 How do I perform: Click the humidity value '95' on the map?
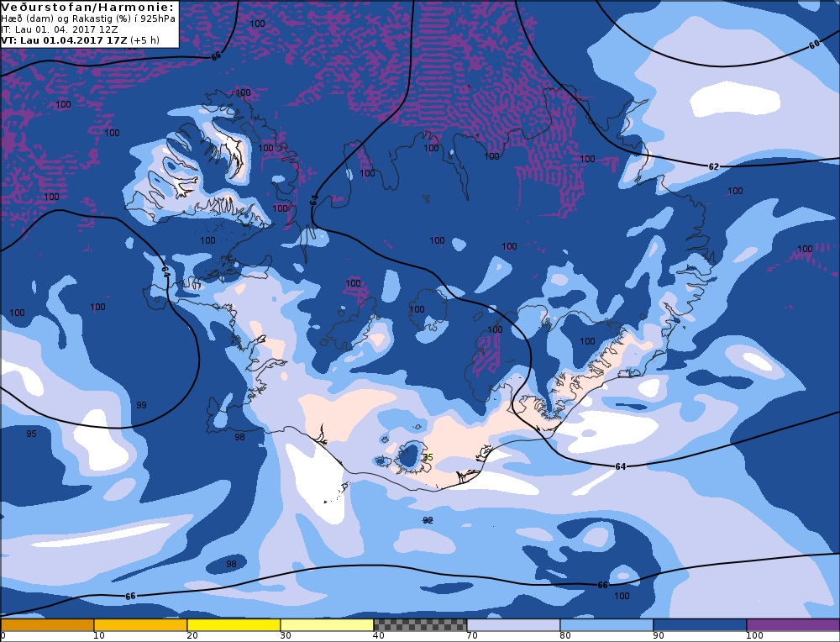point(32,434)
